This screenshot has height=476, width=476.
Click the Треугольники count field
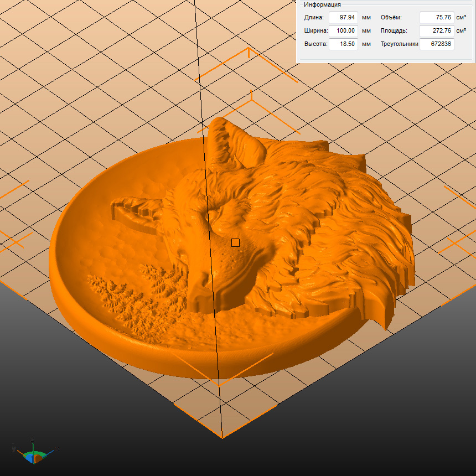click(436, 44)
